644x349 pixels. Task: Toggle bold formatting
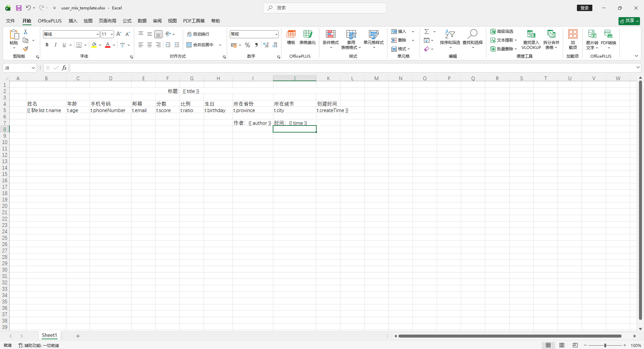47,45
